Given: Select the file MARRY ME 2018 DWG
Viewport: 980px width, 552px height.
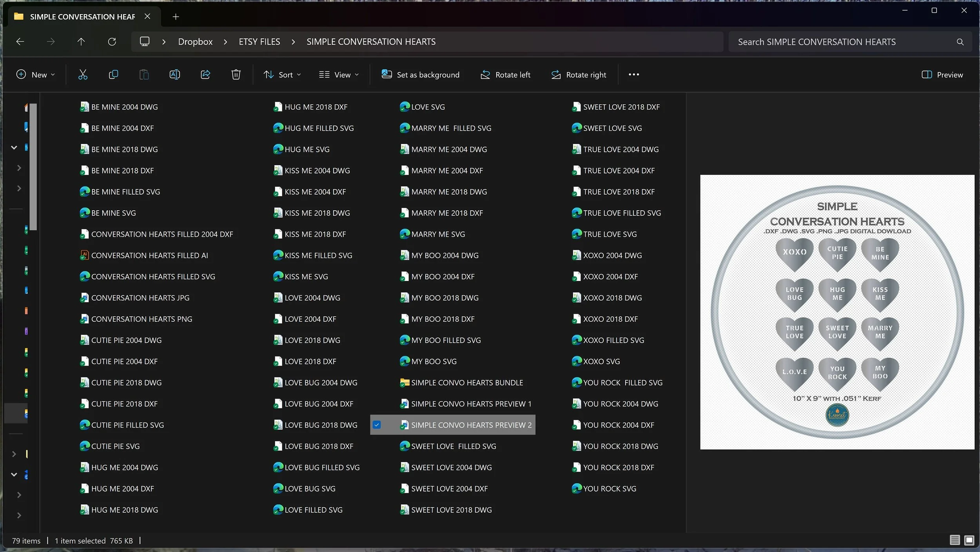Looking at the screenshot, I should pyautogui.click(x=443, y=192).
